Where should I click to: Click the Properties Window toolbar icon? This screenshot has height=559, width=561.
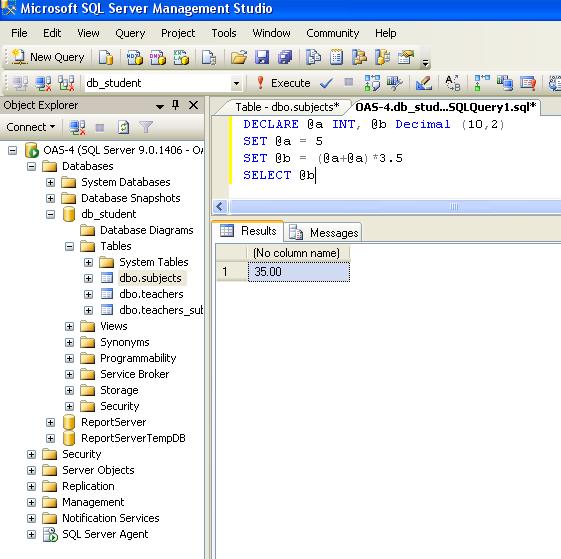pos(406,57)
